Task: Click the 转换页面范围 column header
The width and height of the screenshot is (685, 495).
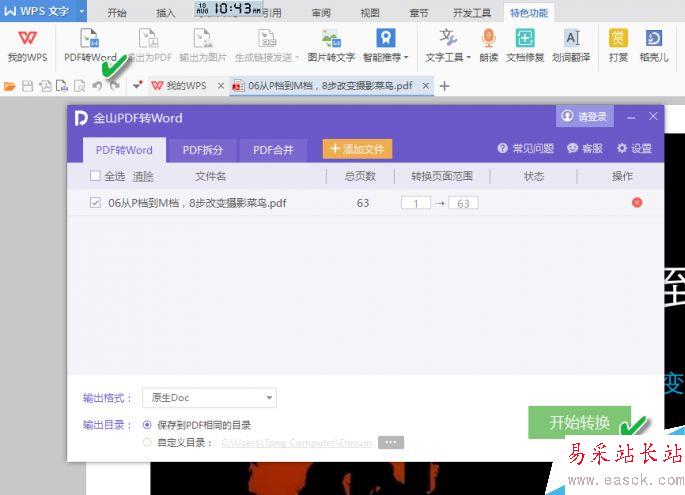Action: 442,176
